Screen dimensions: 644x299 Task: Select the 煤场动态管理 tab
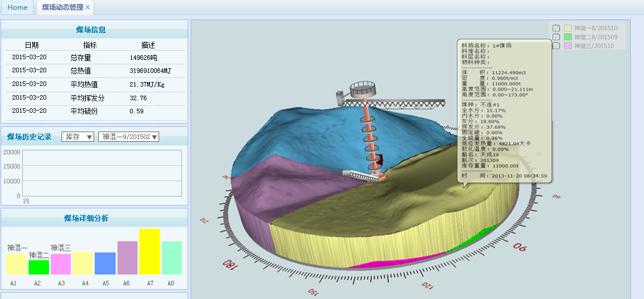62,7
